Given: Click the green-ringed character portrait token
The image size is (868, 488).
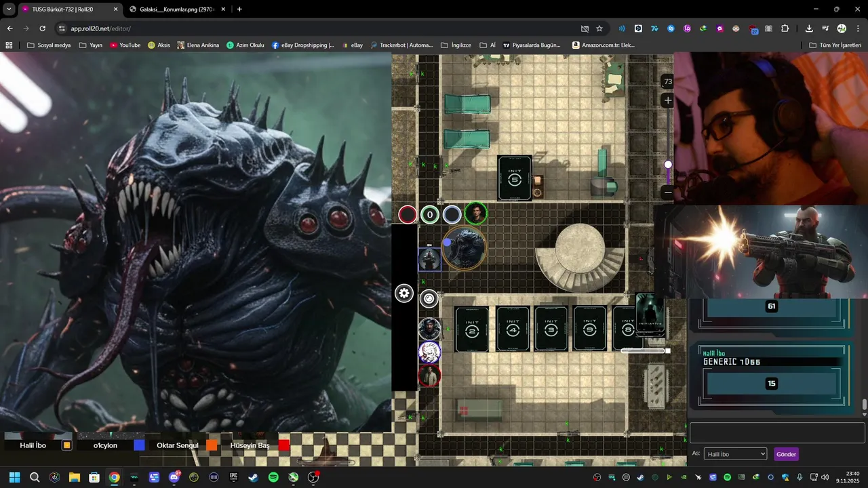Looking at the screenshot, I should pos(476,214).
